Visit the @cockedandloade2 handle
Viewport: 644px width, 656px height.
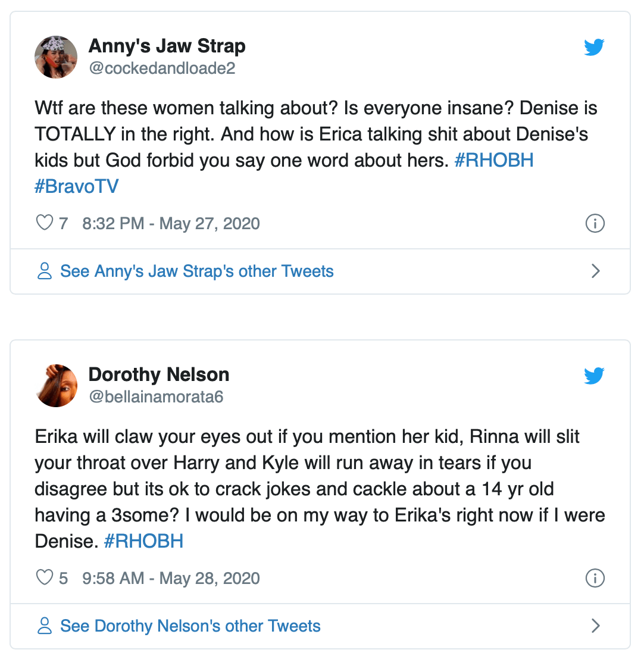tap(162, 68)
